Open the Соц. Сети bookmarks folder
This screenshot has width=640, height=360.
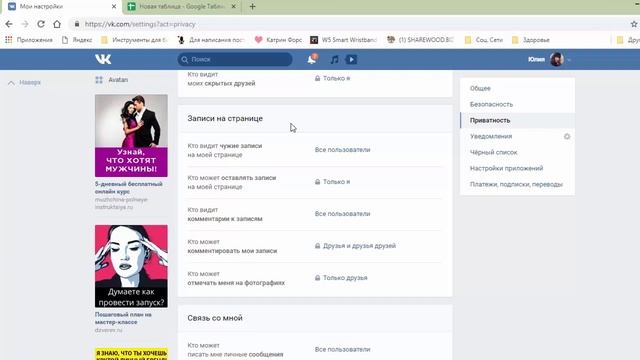[x=484, y=40]
